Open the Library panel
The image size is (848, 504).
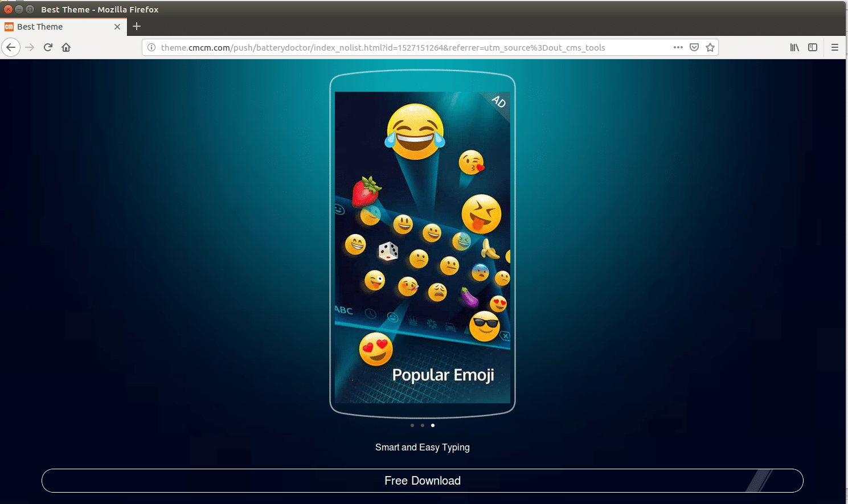794,47
